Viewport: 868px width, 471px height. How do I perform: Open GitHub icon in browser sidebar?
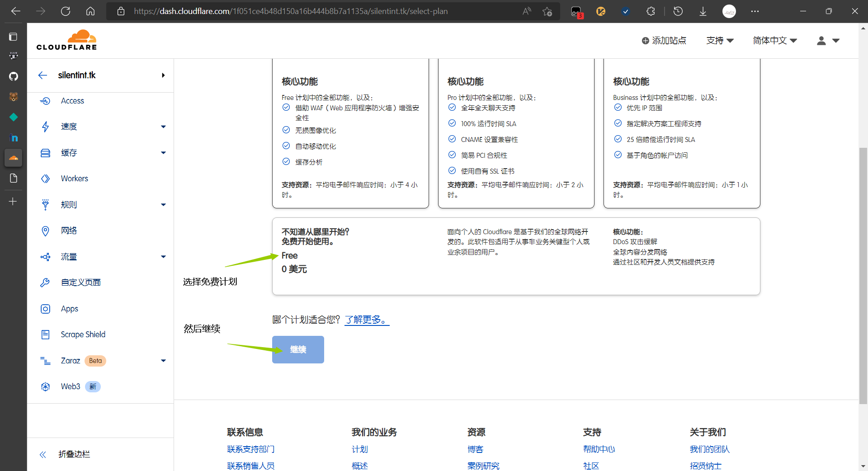click(x=14, y=76)
